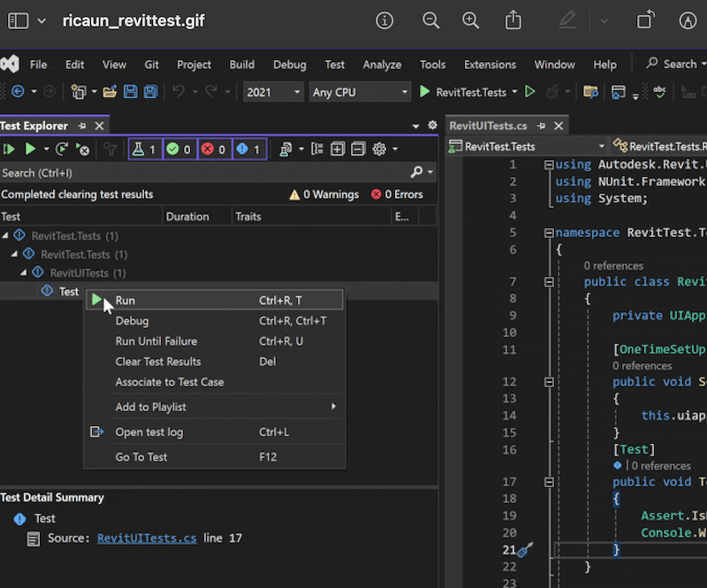The image size is (707, 588).
Task: Click the zoom in magnifier in Preview
Action: (471, 20)
